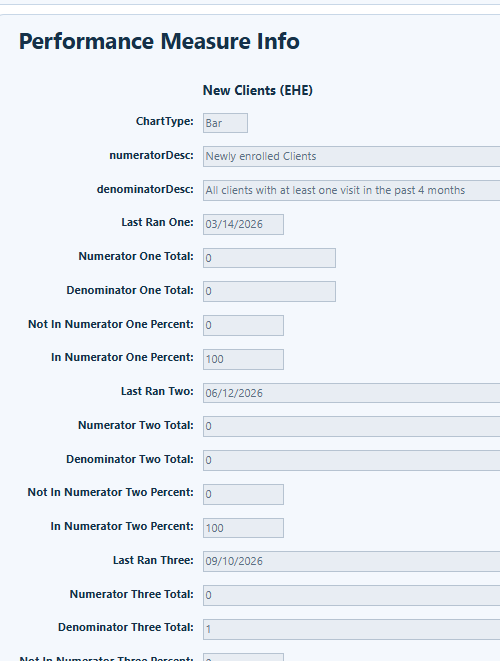Click the In Numerator Two Percent field

click(243, 528)
